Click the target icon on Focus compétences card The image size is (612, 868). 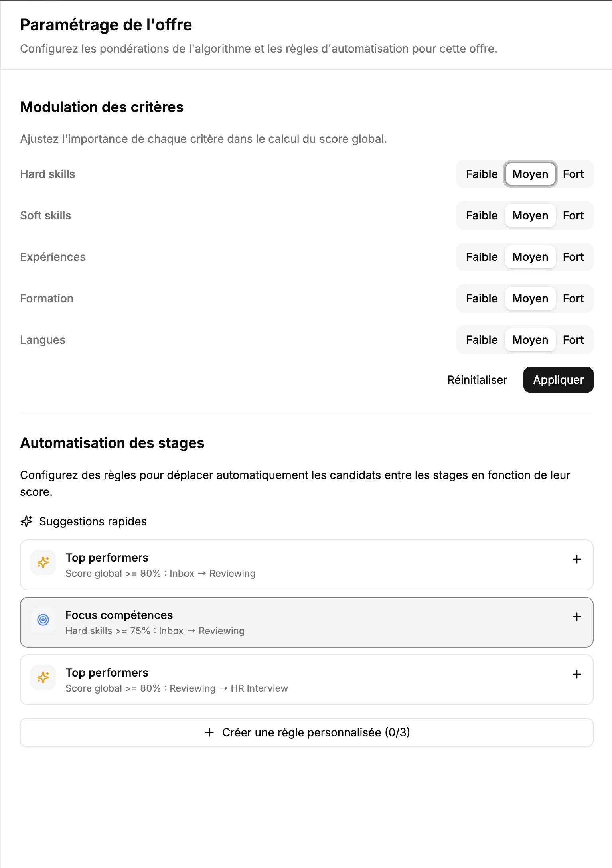pos(43,620)
